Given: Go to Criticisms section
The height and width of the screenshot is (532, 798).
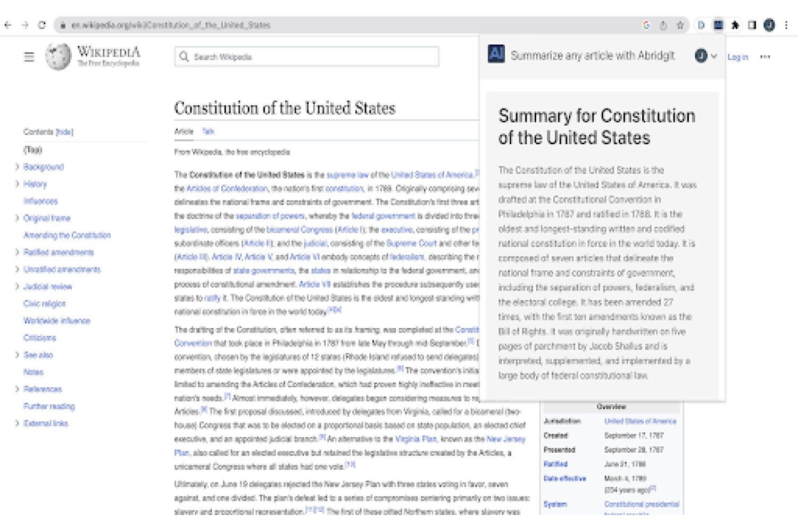Looking at the screenshot, I should pyautogui.click(x=40, y=338).
